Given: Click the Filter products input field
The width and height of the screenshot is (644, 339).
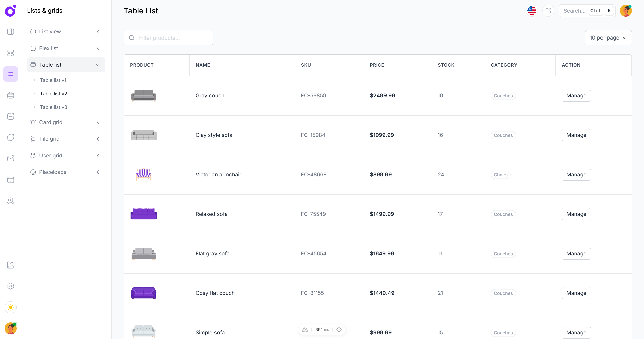Looking at the screenshot, I should pyautogui.click(x=168, y=38).
